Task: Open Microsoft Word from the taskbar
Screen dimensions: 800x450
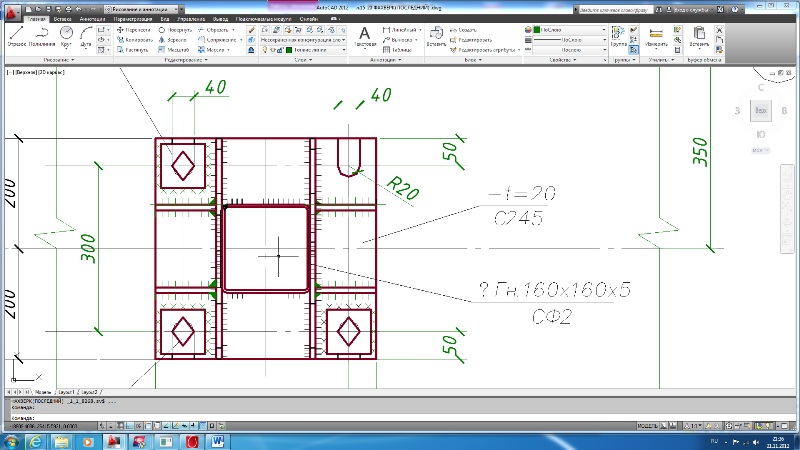Action: click(218, 440)
